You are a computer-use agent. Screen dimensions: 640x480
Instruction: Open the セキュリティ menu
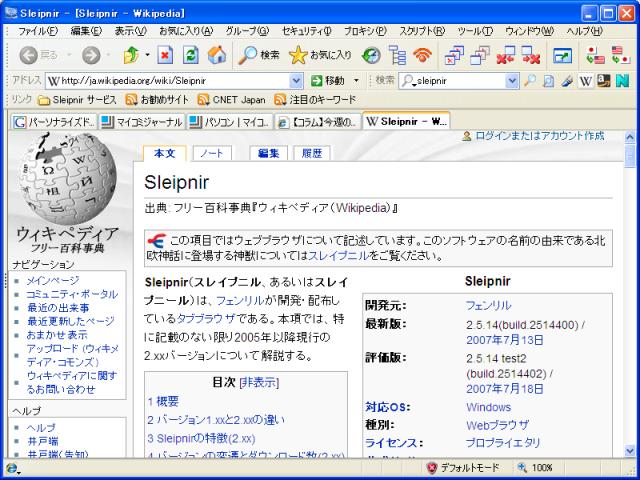pos(307,31)
